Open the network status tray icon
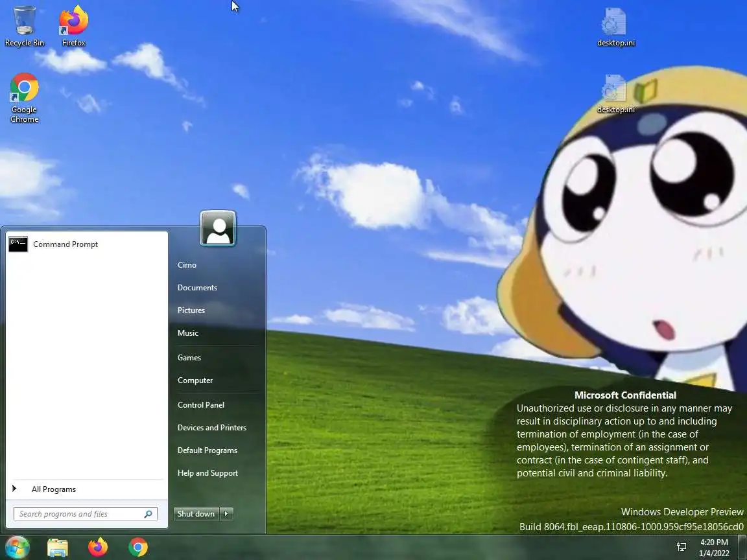The width and height of the screenshot is (747, 560). point(682,547)
